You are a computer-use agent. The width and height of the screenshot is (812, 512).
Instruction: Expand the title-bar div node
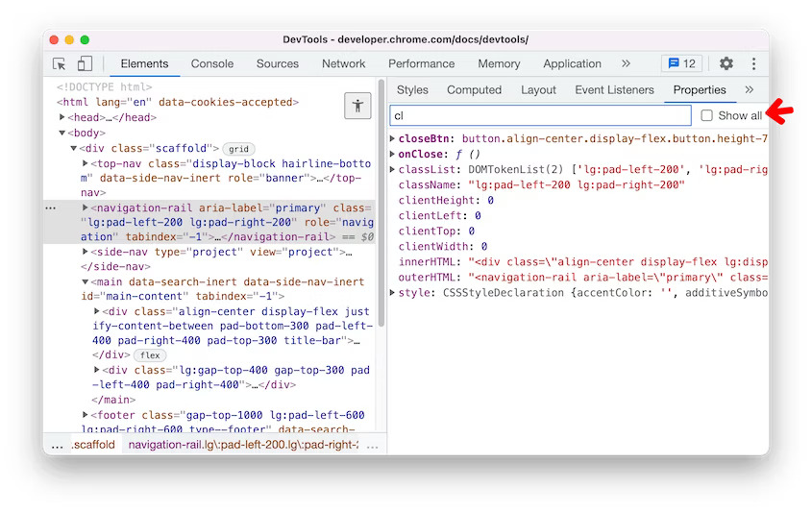[96, 311]
